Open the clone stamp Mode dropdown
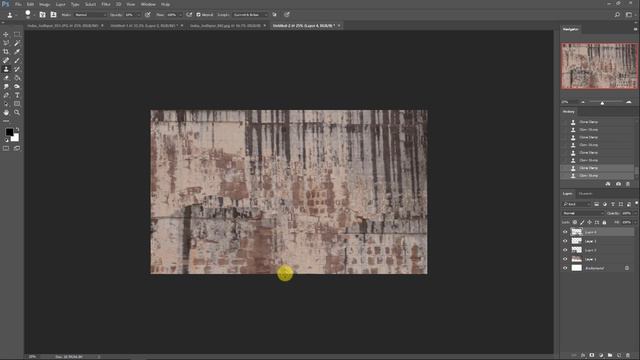 90,15
